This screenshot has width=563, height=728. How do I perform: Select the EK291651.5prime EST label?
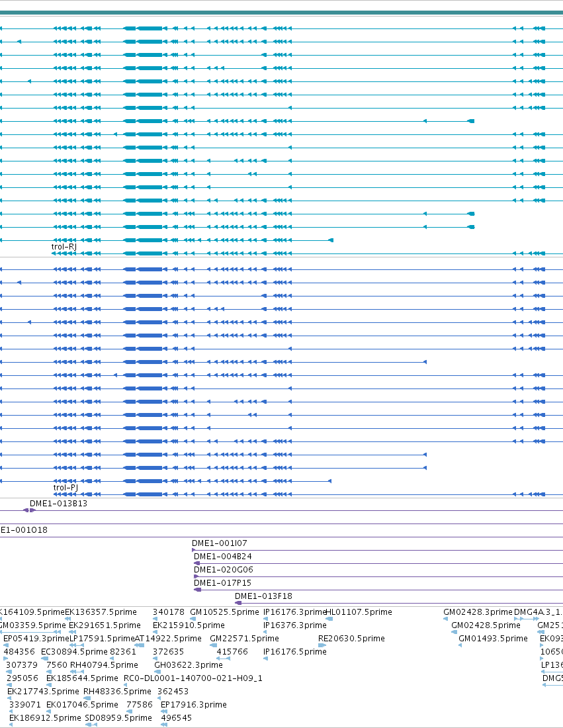pyautogui.click(x=105, y=625)
